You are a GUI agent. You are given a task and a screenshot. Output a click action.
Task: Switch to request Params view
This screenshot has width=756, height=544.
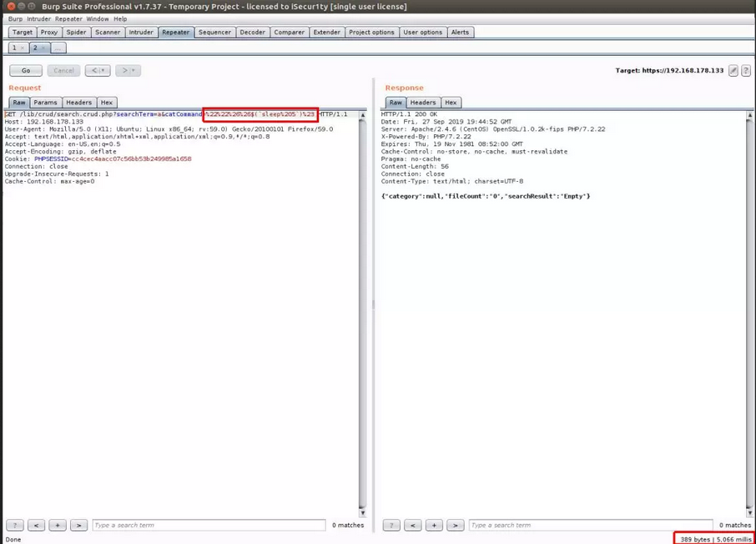coord(45,103)
